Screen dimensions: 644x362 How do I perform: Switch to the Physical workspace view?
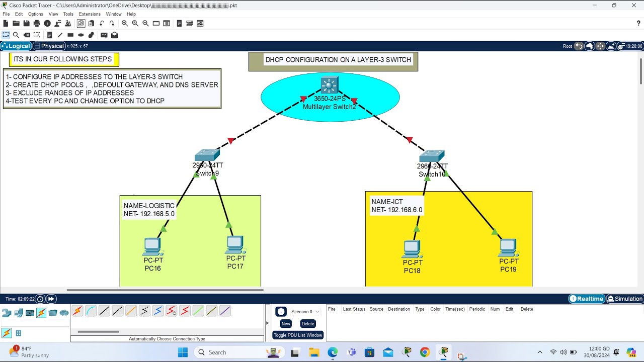pos(49,46)
